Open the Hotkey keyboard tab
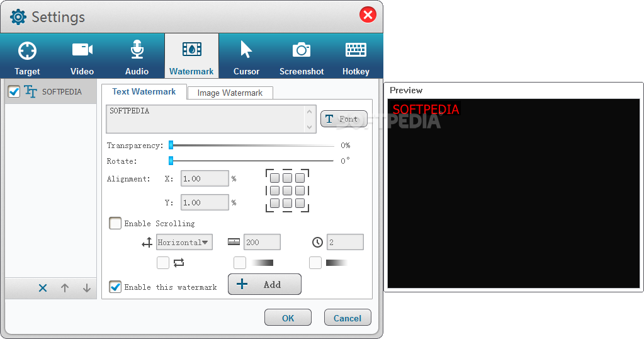This screenshot has height=339, width=644. pos(356,58)
